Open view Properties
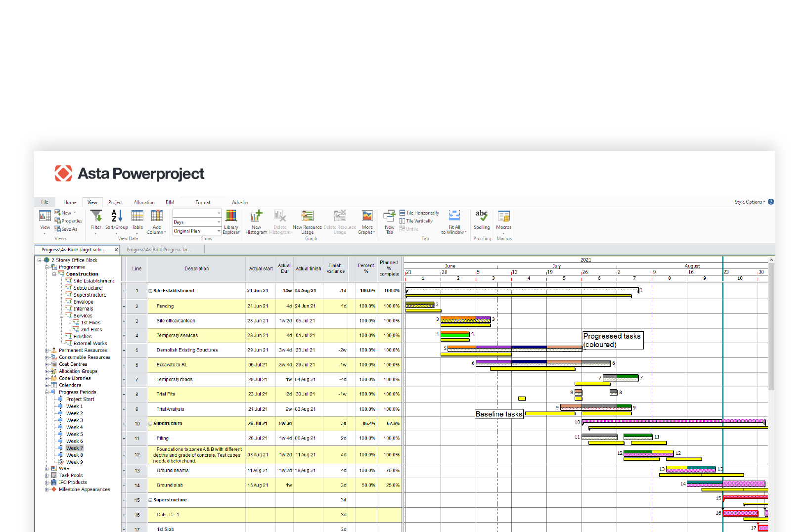Viewport: 809px width, 532px height. coord(68,221)
